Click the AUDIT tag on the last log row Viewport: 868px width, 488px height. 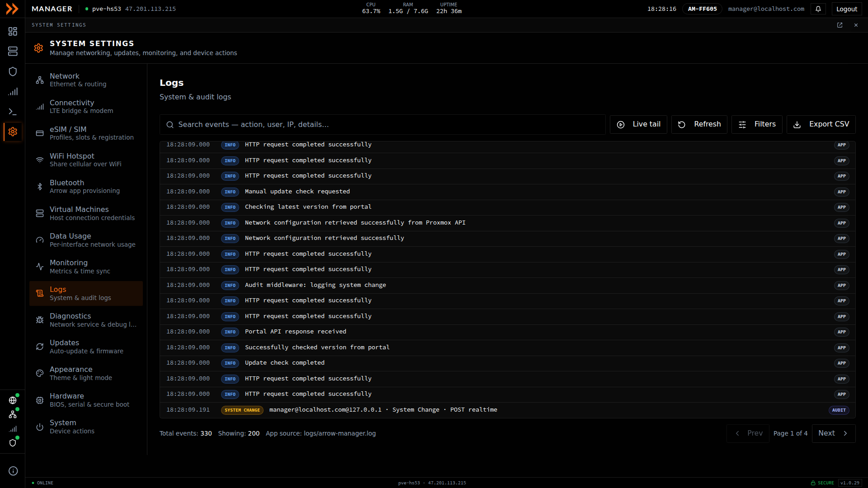(839, 410)
